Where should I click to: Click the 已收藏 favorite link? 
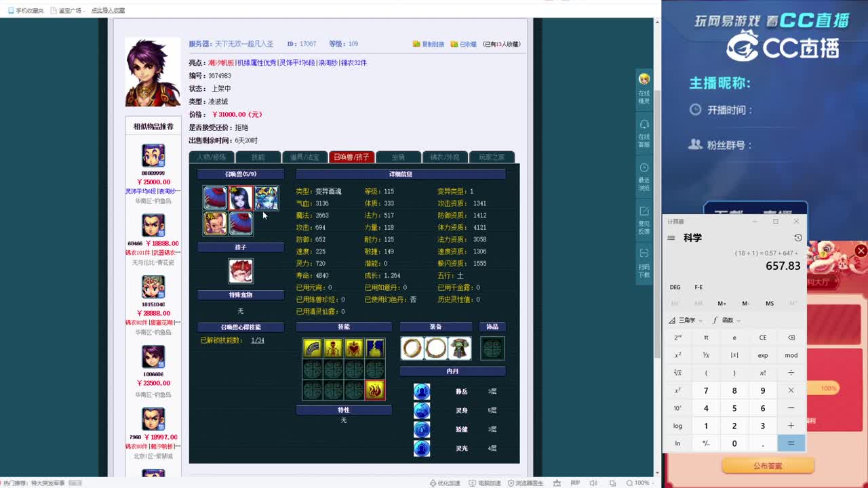pos(464,44)
